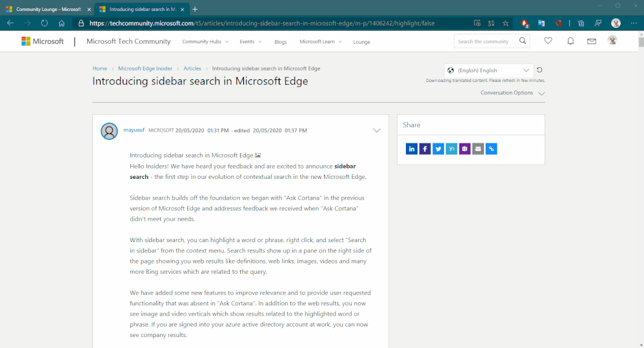Expand the Microsoft Learn menu
This screenshot has height=348, width=644.
tap(321, 41)
